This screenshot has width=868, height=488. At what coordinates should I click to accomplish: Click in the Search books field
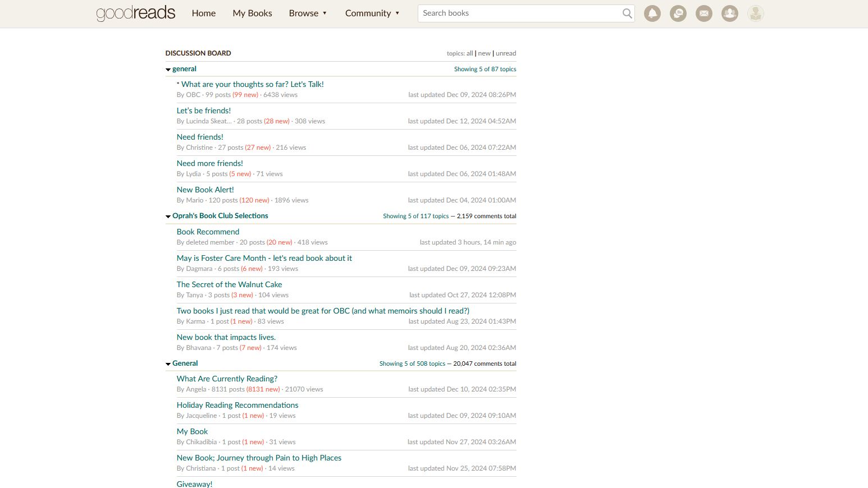pyautogui.click(x=519, y=13)
